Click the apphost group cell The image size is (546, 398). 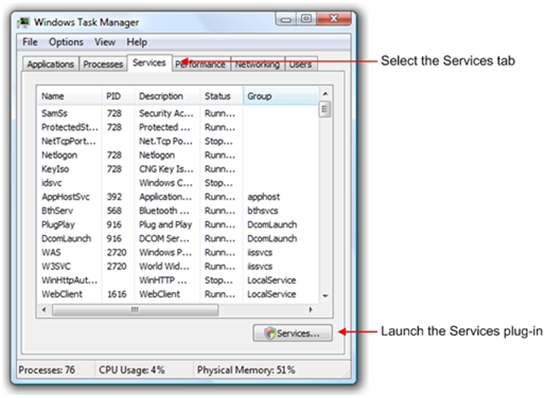click(264, 197)
